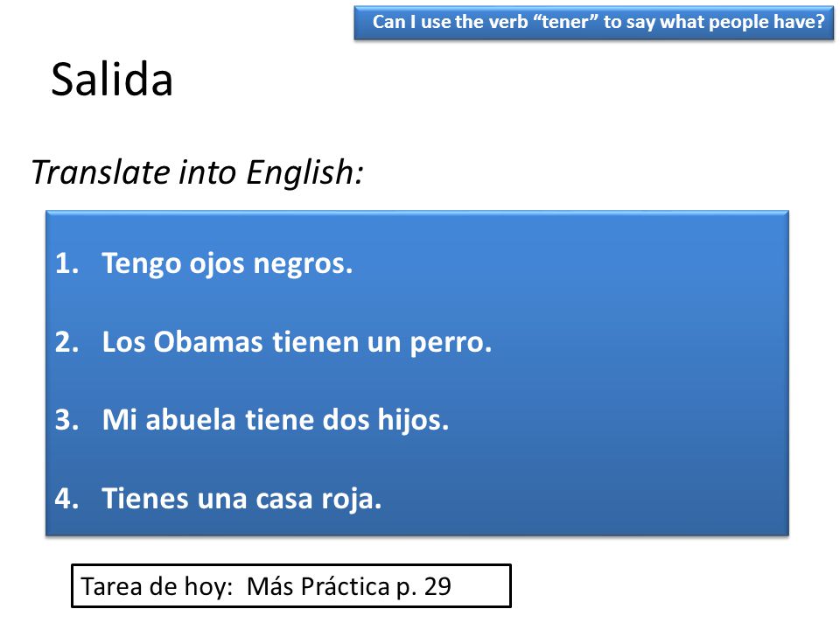
Task: Click the list number "4."
Action: click(66, 499)
